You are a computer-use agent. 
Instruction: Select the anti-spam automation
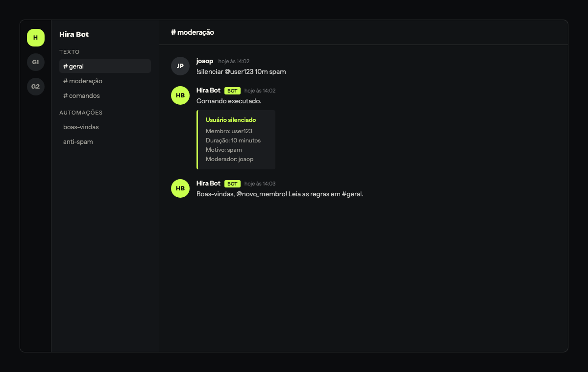pos(105,141)
